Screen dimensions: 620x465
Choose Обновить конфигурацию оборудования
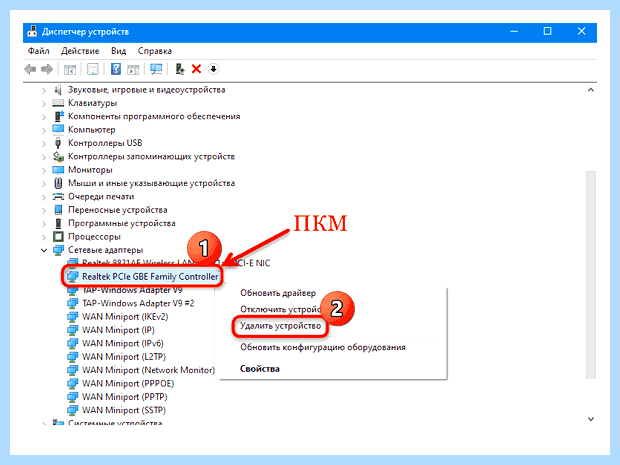pyautogui.click(x=323, y=347)
